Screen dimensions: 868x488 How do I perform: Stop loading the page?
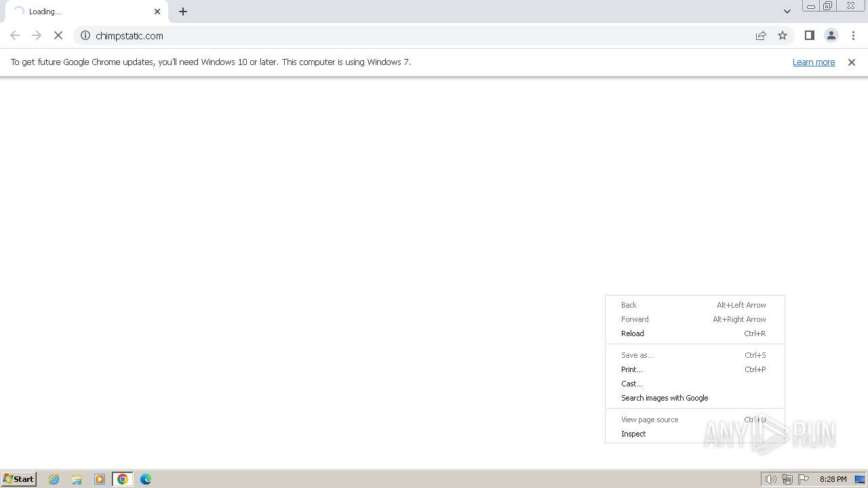[x=58, y=35]
